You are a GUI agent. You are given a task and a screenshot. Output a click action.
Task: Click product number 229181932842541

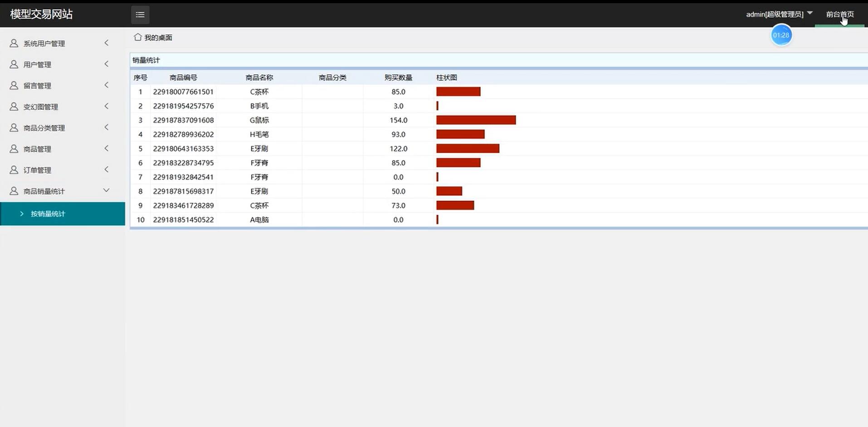coord(183,177)
